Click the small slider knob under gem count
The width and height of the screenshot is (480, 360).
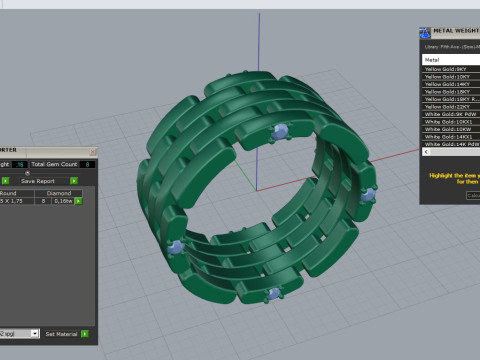(x=28, y=173)
